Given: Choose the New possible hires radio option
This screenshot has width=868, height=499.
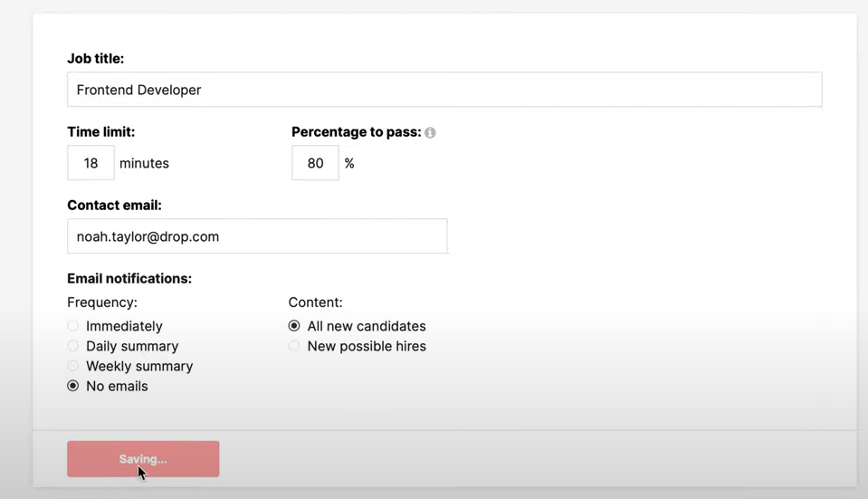Looking at the screenshot, I should (x=294, y=346).
